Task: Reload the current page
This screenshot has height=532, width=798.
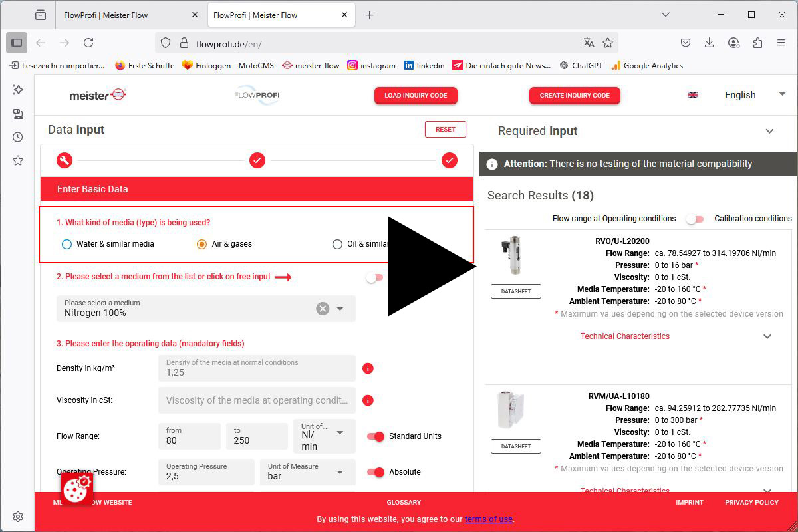Action: [88, 43]
